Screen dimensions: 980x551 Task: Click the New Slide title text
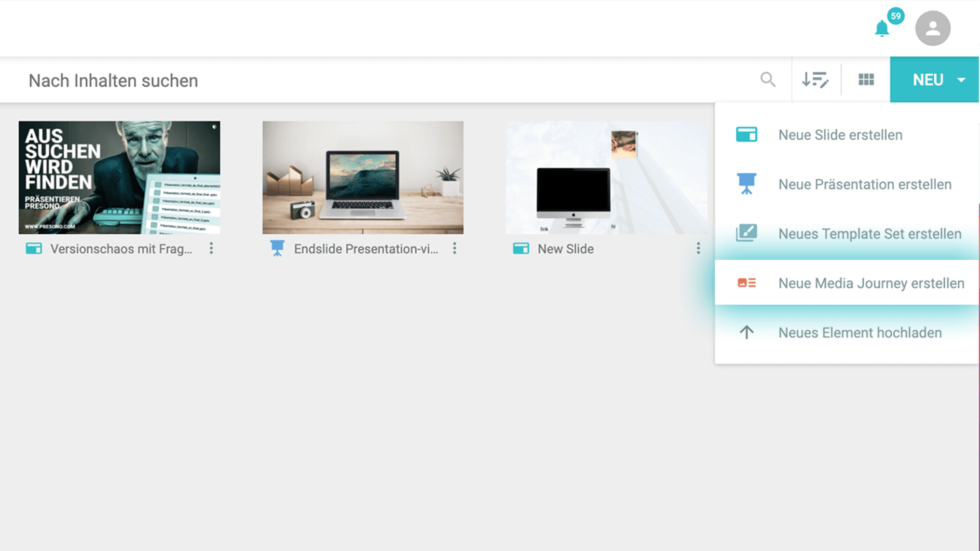tap(566, 249)
